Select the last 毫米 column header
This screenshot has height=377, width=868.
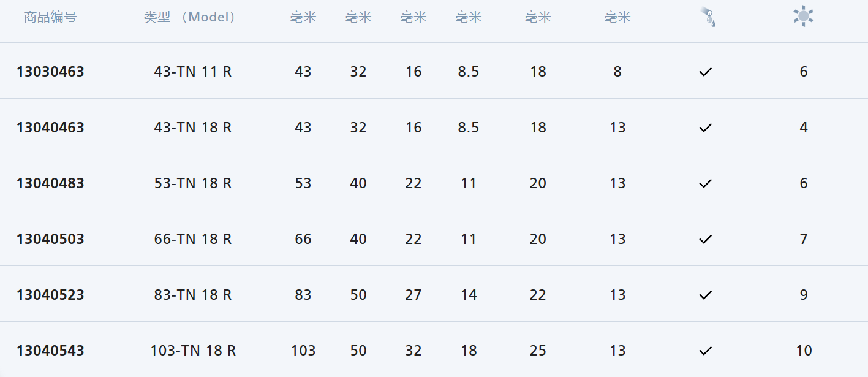617,17
